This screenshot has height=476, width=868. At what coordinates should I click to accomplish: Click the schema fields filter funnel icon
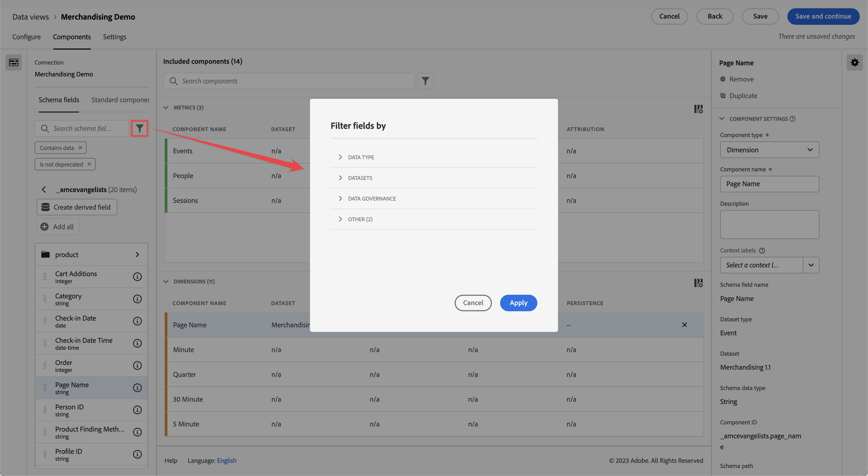pyautogui.click(x=139, y=128)
